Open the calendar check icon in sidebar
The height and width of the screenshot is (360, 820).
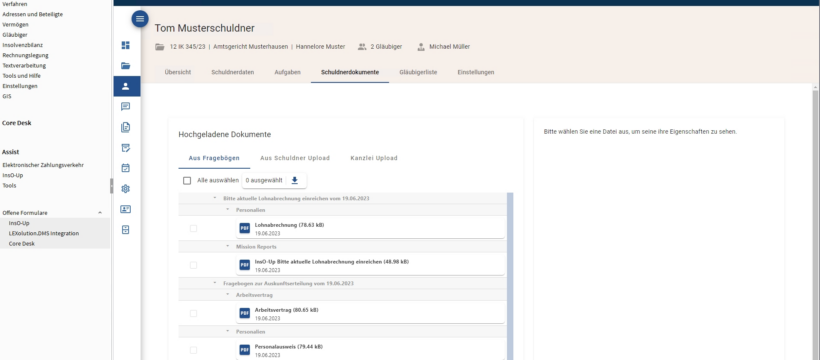click(126, 168)
